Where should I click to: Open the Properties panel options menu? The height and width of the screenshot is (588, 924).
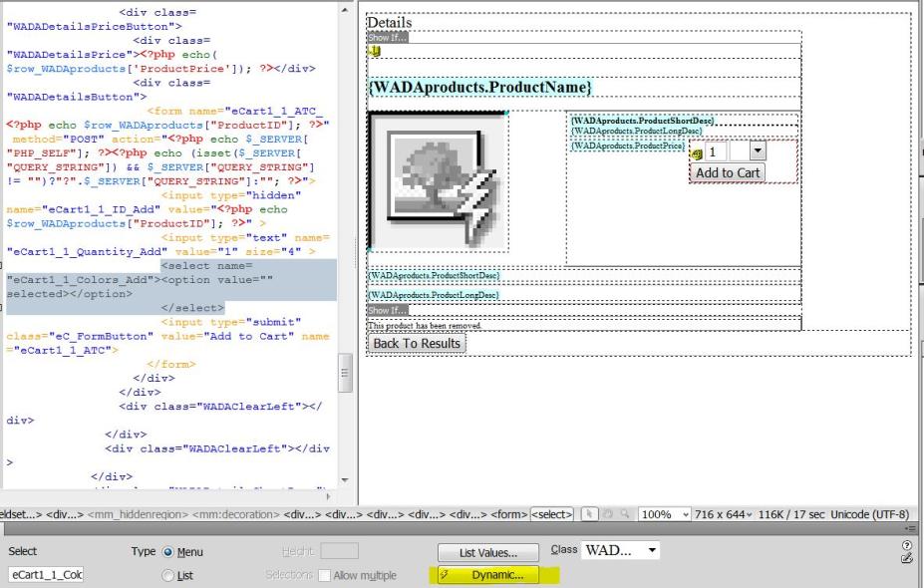pyautogui.click(x=911, y=529)
